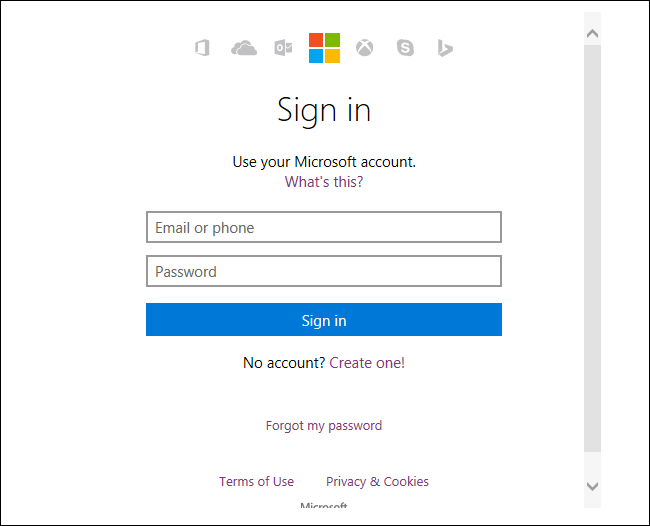Image resolution: width=650 pixels, height=526 pixels.
Task: Follow the "Create one!" link
Action: (367, 363)
